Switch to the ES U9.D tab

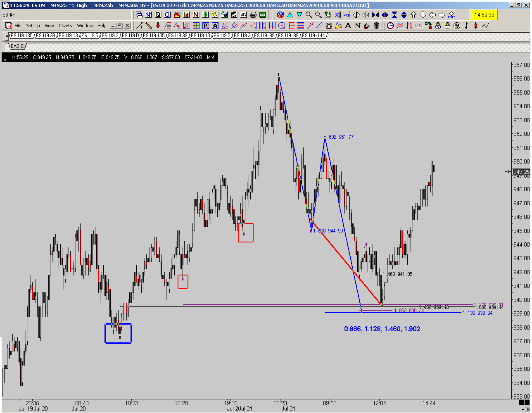pyautogui.click(x=131, y=36)
